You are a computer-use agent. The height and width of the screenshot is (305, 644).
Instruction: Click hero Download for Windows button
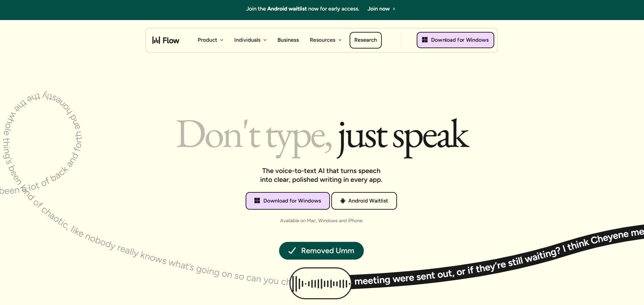point(288,201)
